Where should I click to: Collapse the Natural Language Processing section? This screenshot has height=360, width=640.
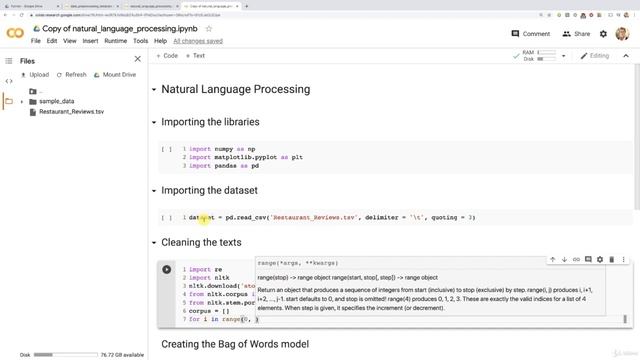(x=154, y=89)
